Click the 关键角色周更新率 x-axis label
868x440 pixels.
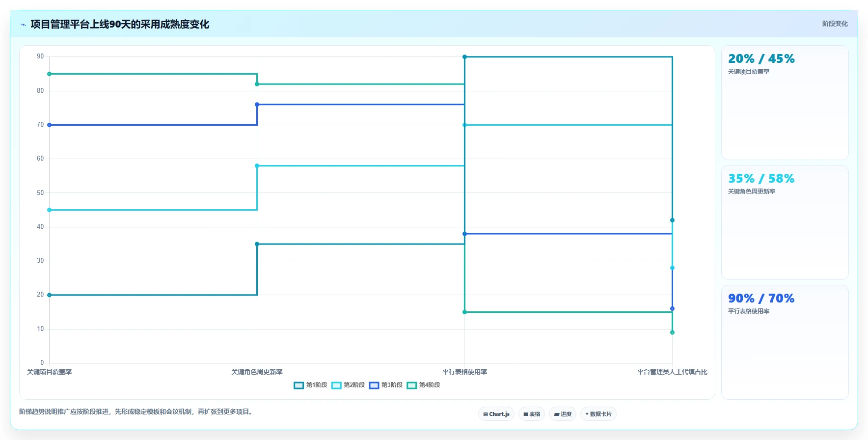[x=257, y=372]
